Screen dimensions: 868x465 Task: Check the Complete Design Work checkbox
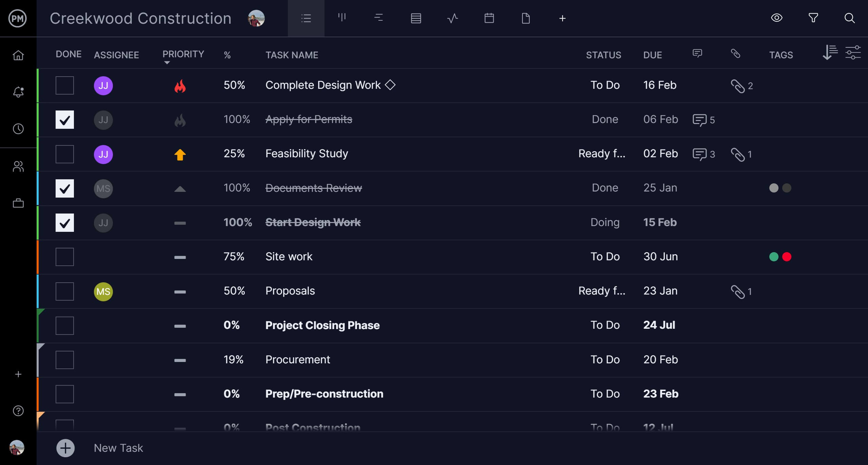(x=64, y=85)
